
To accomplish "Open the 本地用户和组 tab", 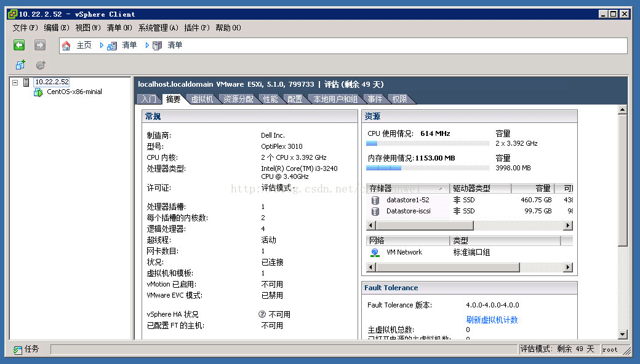I will 335,99.
